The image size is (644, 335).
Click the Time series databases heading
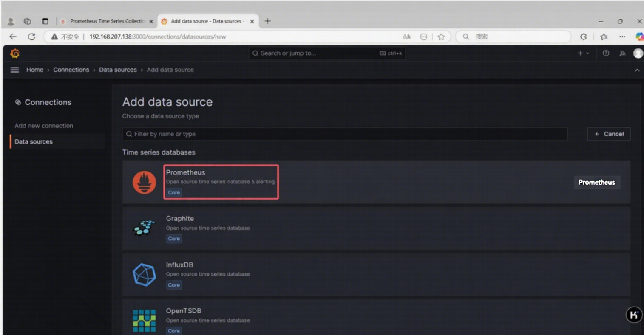tap(159, 152)
